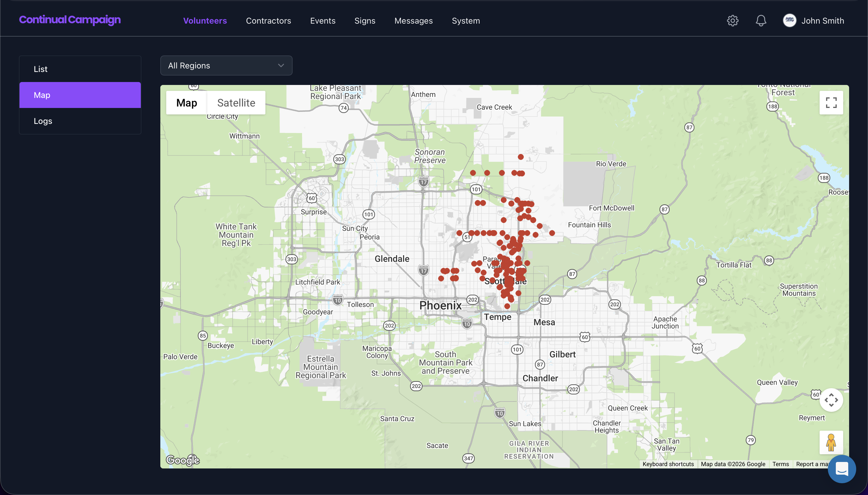Open the map Terms link
Viewport: 868px width, 495px height.
(x=780, y=464)
